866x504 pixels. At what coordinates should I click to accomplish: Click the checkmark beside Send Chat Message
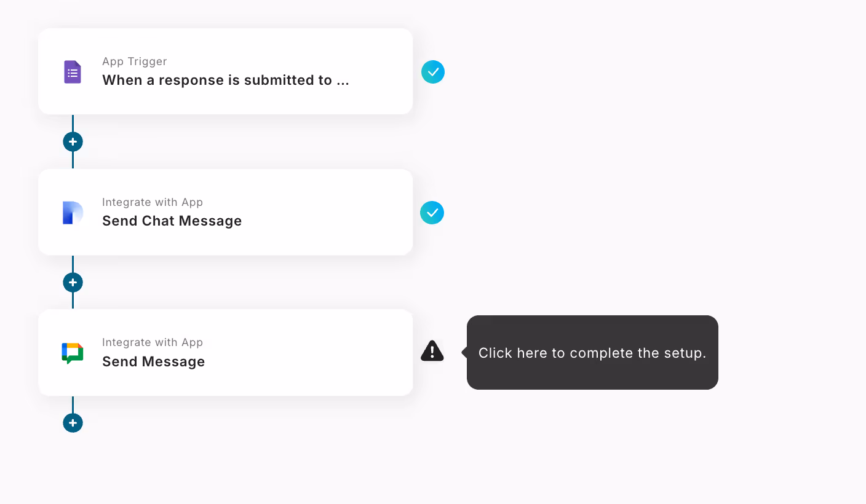coord(432,213)
